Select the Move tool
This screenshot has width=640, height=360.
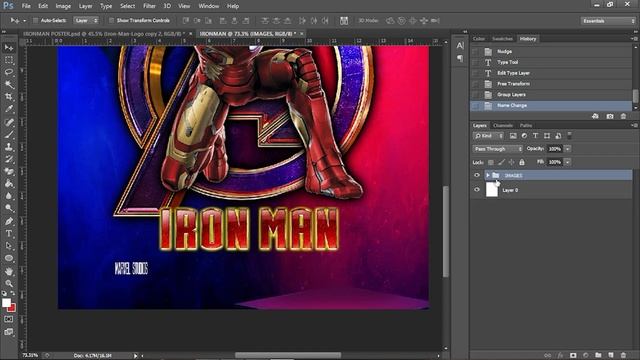(x=9, y=48)
